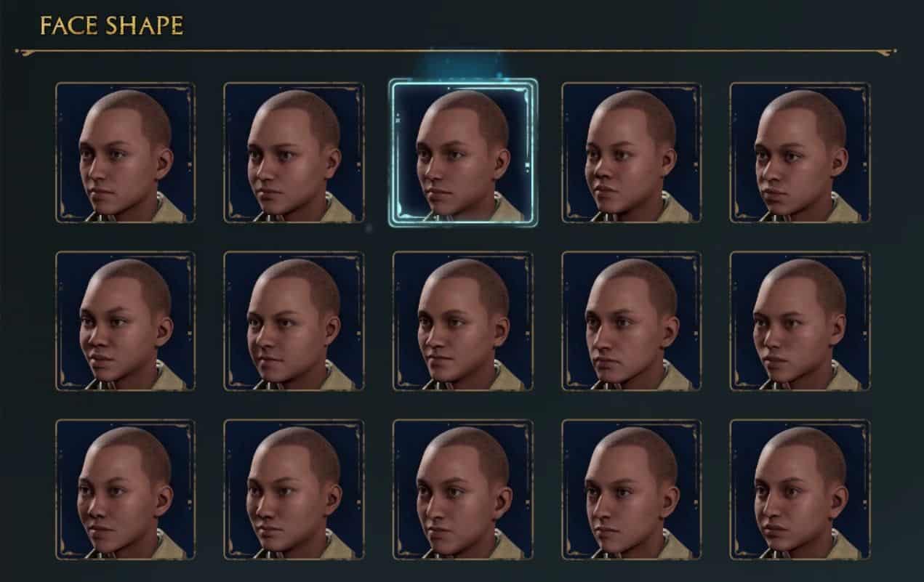Screen dimensions: 924x582
Task: Select the first face shape in top row
Action: (x=125, y=153)
